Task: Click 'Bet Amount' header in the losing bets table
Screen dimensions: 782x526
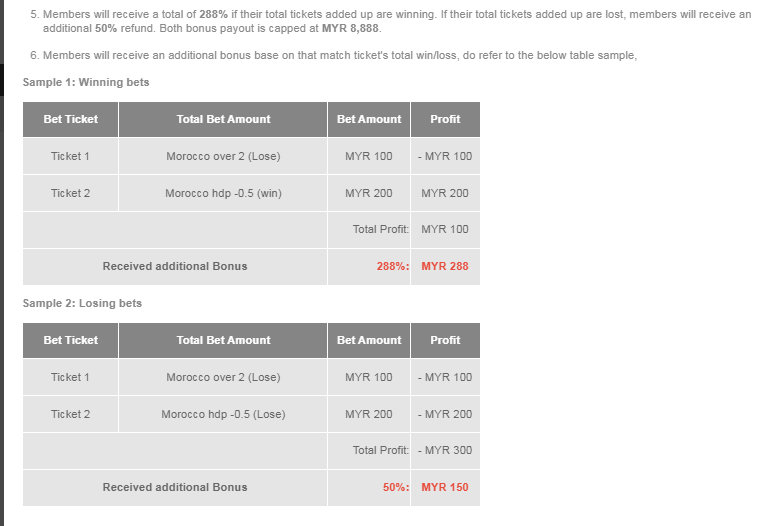Action: tap(369, 340)
